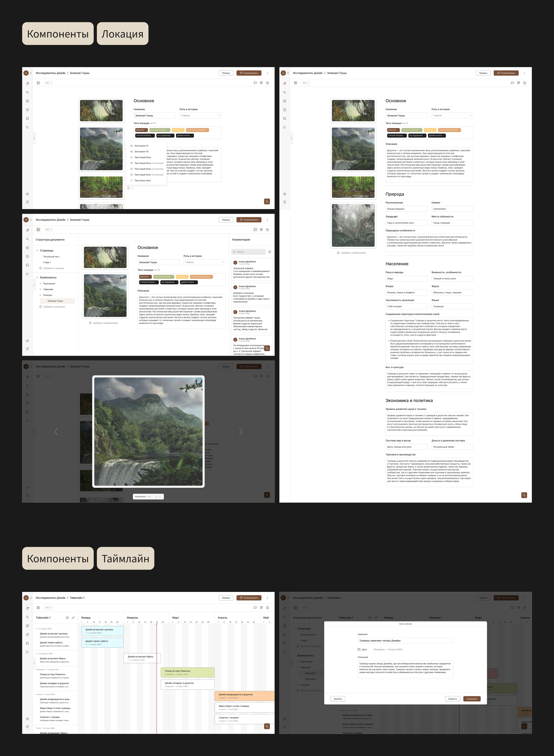Go to next image with right arrow
554x756 pixels.
[x=240, y=431]
